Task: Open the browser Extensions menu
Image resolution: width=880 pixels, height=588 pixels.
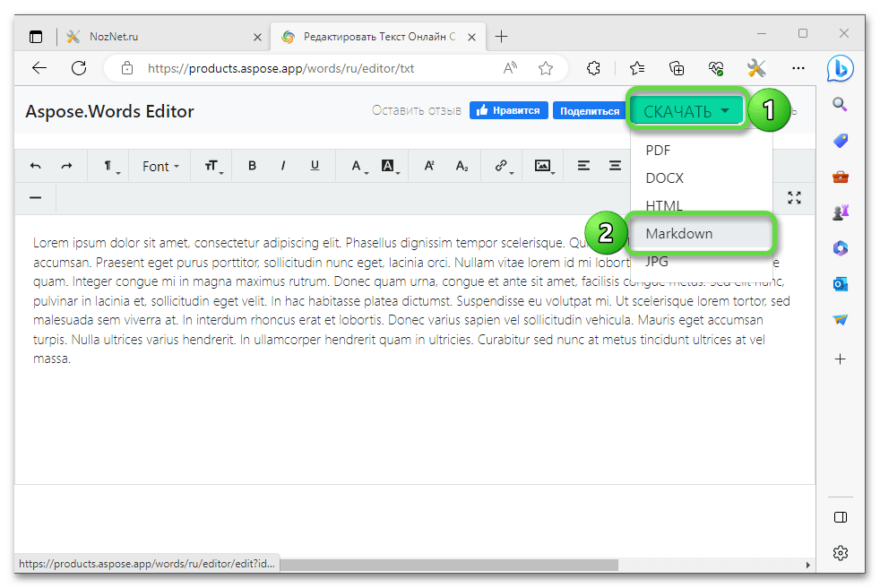Action: tap(593, 68)
